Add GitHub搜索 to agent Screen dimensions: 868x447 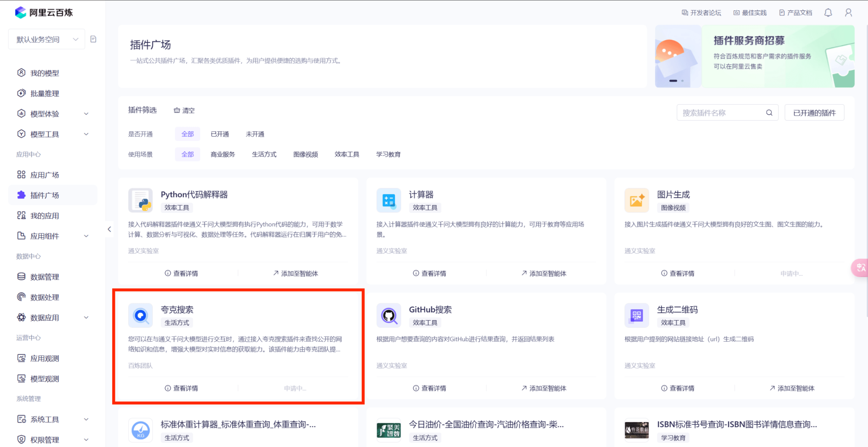[x=544, y=388]
